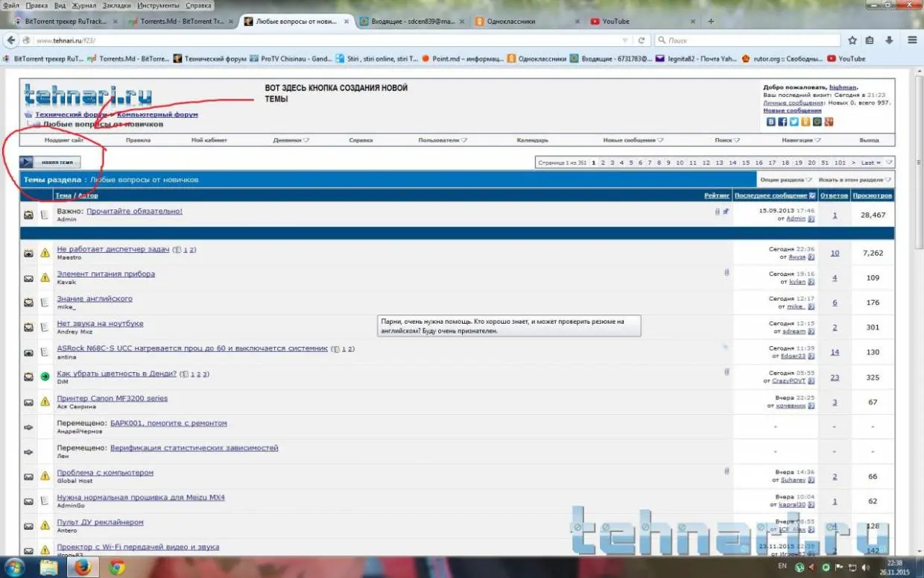Open thread 'Нужна нормальная прошивка для Meizu MX4'
Viewport: 924px width, 578px height.
click(x=141, y=497)
